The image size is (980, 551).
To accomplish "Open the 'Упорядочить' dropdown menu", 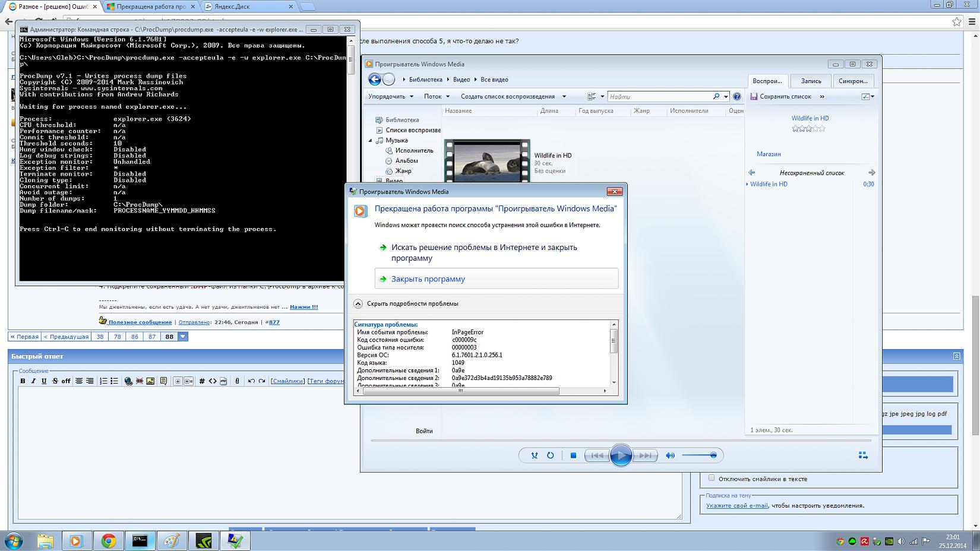I will pos(390,96).
